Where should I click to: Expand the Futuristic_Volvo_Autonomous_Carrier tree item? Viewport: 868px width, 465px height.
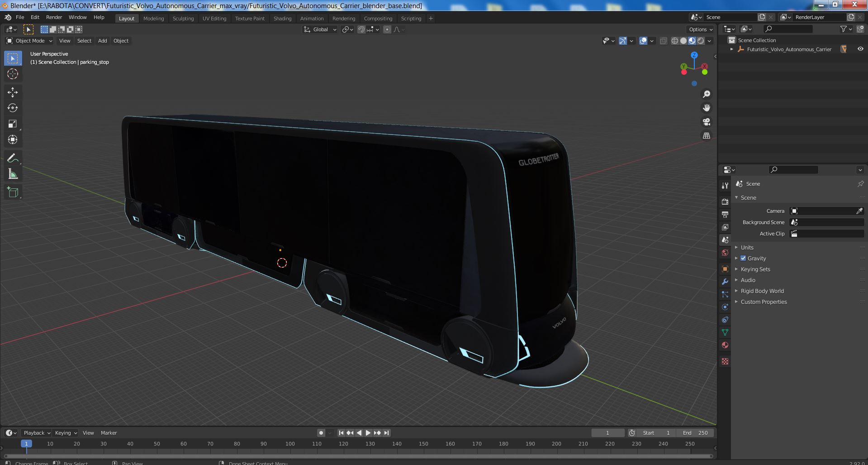[732, 49]
